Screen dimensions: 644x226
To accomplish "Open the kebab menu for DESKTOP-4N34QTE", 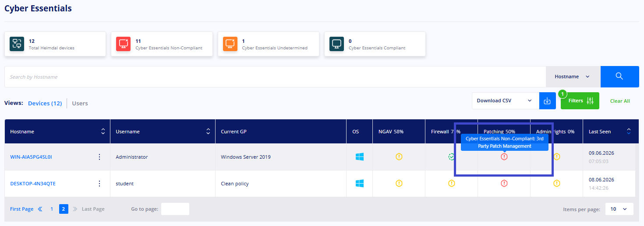I will click(99, 184).
